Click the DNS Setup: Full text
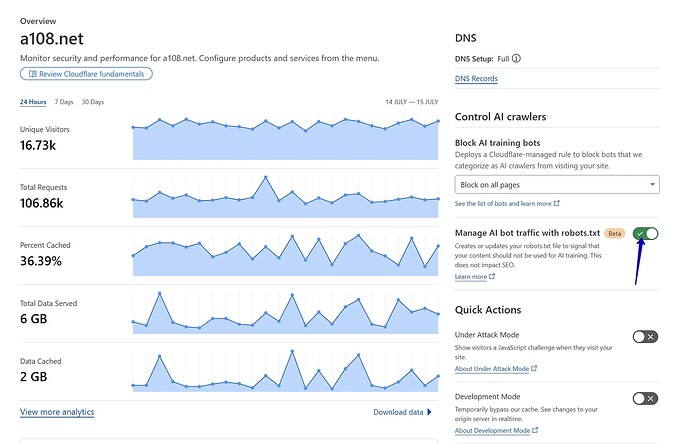 [482, 59]
